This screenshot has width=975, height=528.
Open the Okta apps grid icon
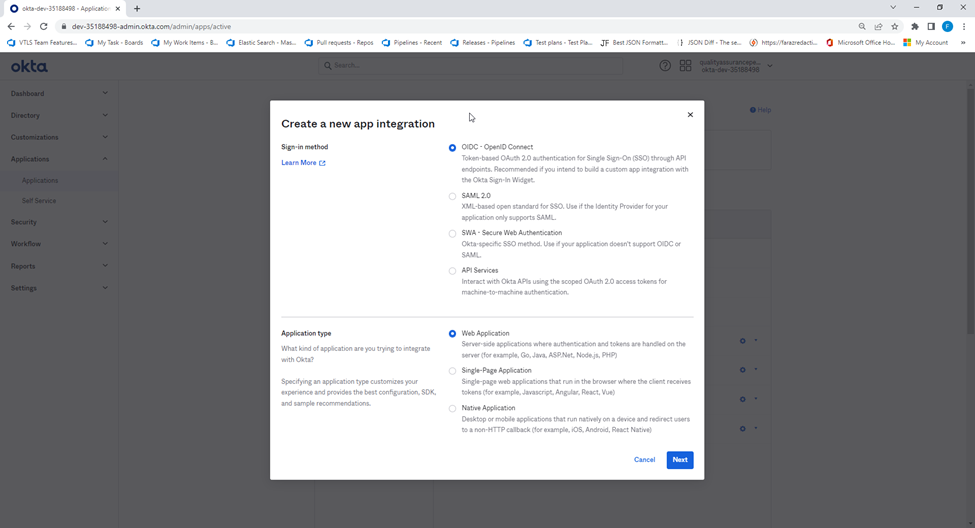pos(685,65)
